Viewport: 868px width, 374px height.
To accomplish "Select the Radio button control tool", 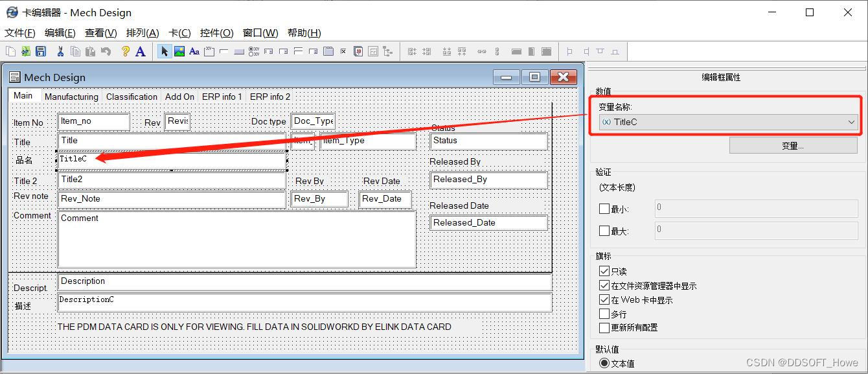I will click(254, 51).
